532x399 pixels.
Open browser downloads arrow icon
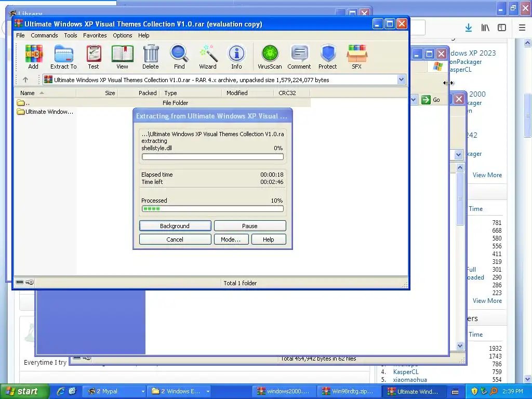pyautogui.click(x=468, y=28)
